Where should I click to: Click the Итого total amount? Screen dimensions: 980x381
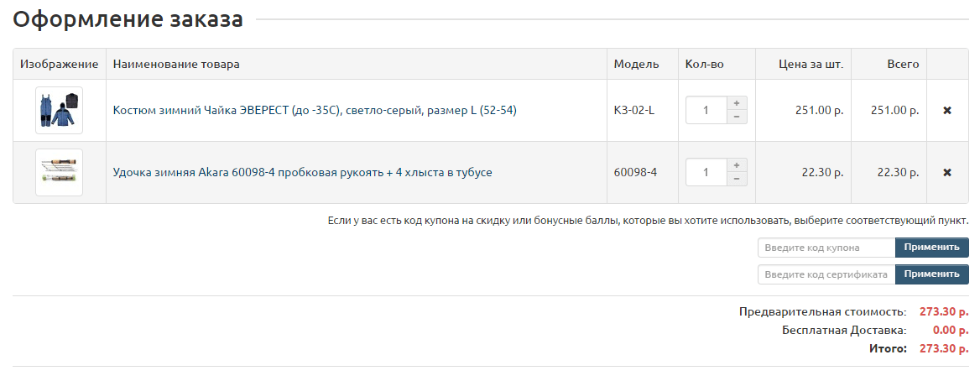click(x=944, y=348)
